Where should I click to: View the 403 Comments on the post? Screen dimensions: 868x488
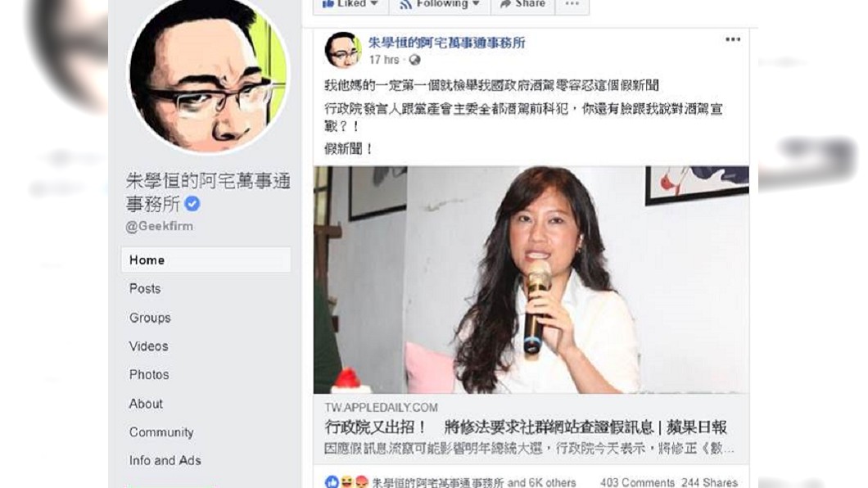[x=637, y=482]
